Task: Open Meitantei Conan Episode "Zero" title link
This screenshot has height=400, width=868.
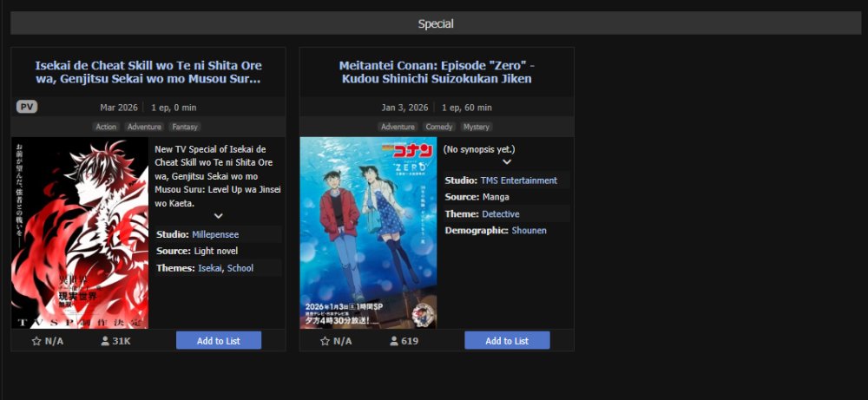Action: [x=437, y=72]
